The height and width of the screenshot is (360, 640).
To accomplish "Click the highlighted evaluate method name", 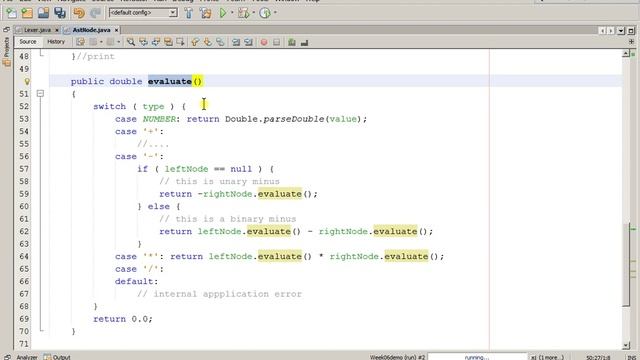I will pos(170,82).
